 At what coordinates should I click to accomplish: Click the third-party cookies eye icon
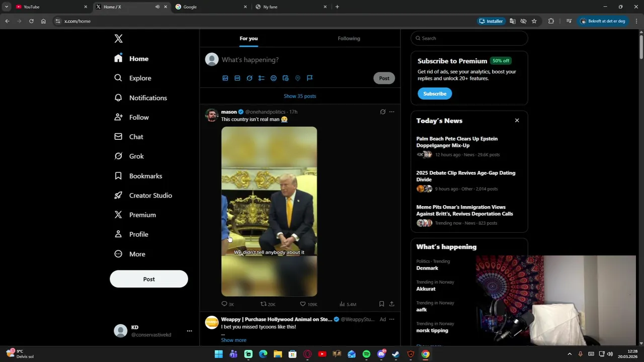coord(523,21)
